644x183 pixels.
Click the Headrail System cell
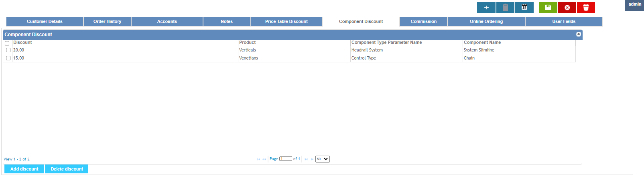click(x=406, y=50)
